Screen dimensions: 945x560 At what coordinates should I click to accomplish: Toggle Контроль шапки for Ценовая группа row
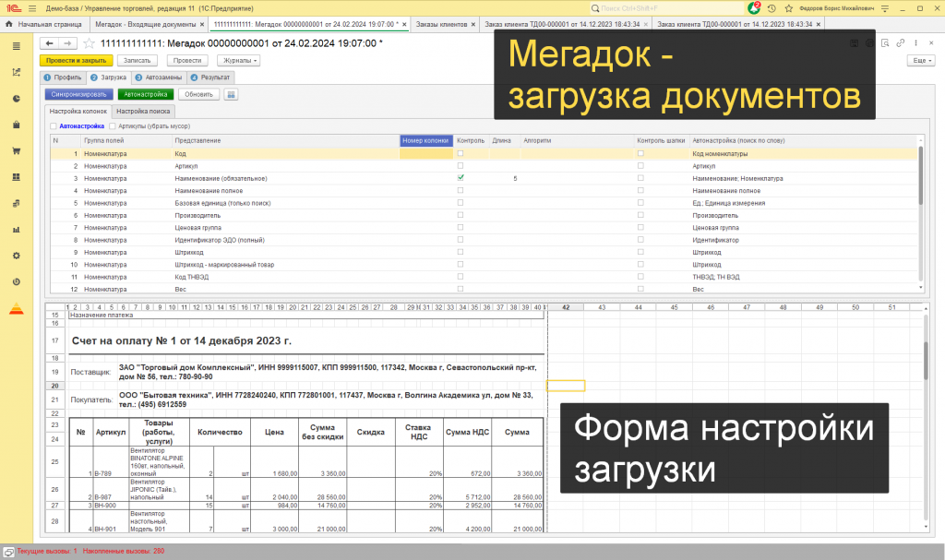coord(640,228)
